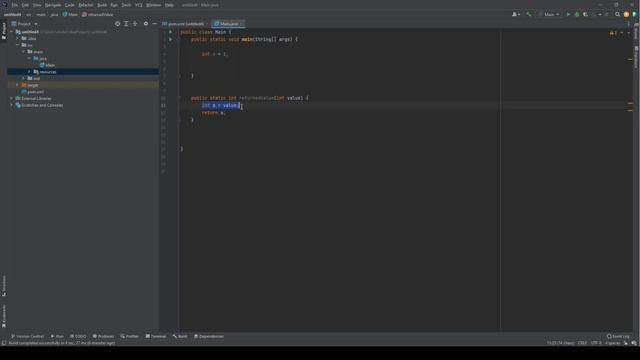Click the Collapse All icon in Project panel

click(135, 24)
